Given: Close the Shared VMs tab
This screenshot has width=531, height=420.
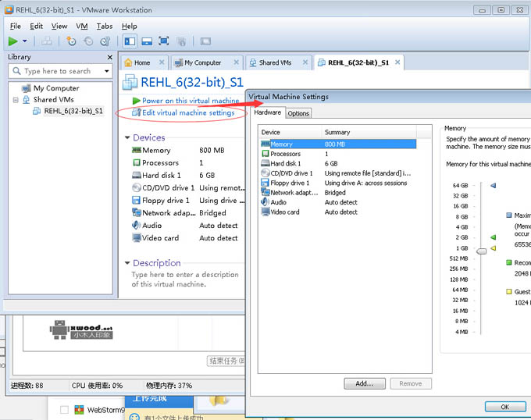Looking at the screenshot, I should coord(305,62).
